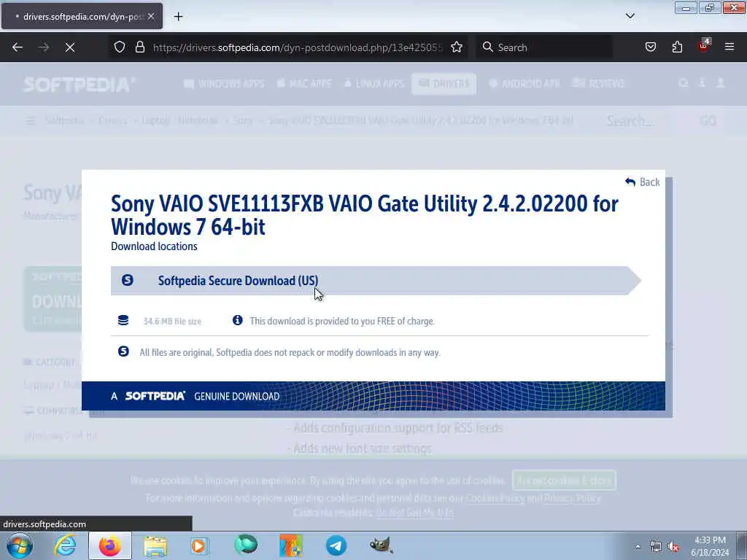This screenshot has width=747, height=560.
Task: Click the muted volume tray icon
Action: (673, 547)
